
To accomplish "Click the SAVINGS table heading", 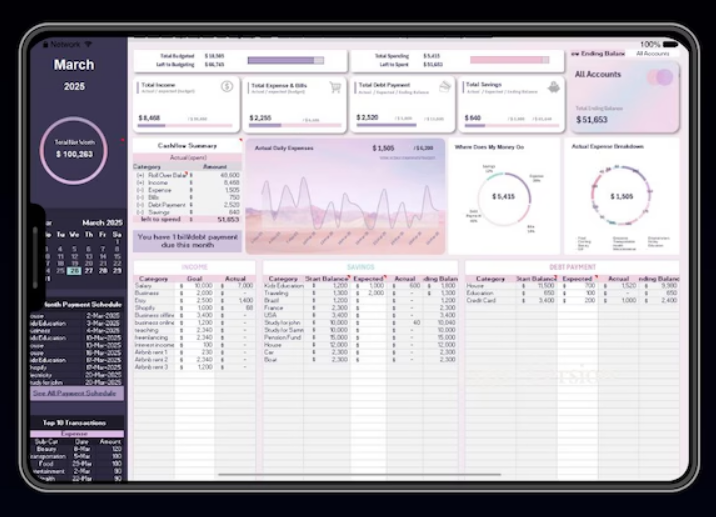I will point(360,267).
